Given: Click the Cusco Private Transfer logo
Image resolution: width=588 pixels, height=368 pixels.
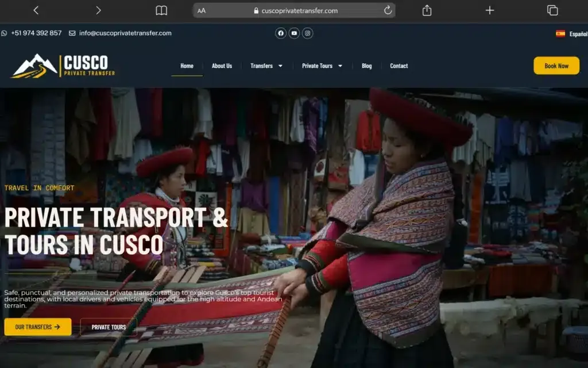Looking at the screenshot, I should click(63, 66).
